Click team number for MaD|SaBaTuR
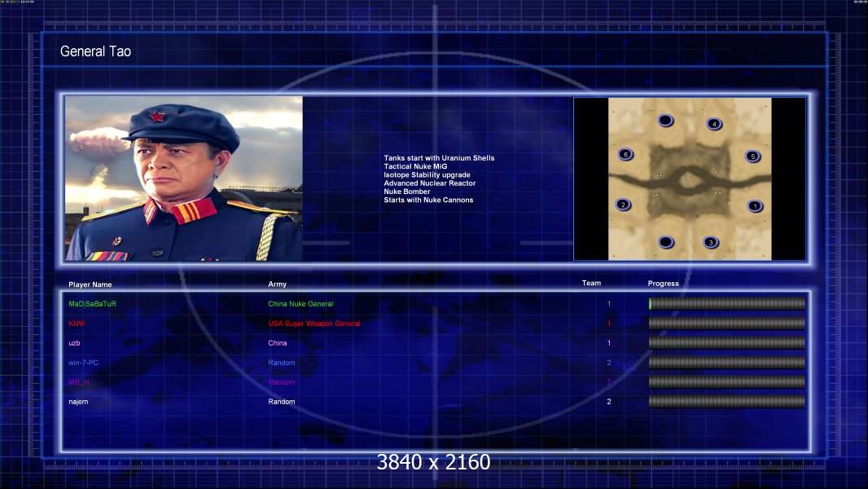868x489 pixels. pos(609,304)
